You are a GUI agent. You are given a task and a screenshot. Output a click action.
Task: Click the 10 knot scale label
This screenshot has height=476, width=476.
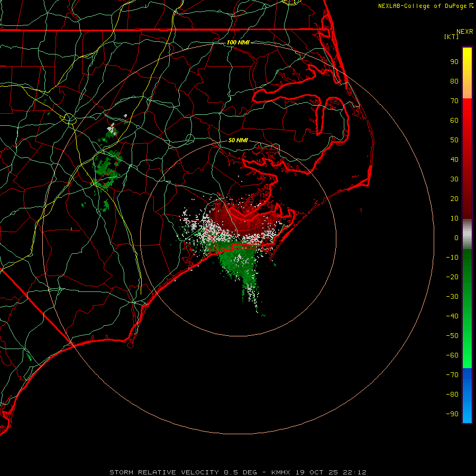tap(454, 218)
